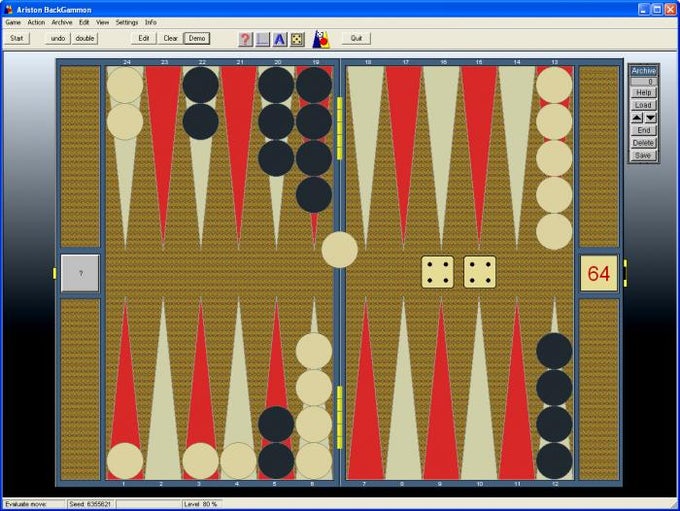Click the 64 doubling cube
The width and height of the screenshot is (680, 511).
[599, 273]
